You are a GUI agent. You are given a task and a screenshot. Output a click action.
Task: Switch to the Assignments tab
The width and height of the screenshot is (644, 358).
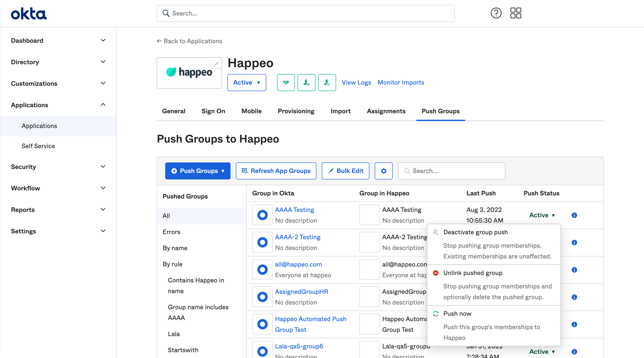[386, 111]
